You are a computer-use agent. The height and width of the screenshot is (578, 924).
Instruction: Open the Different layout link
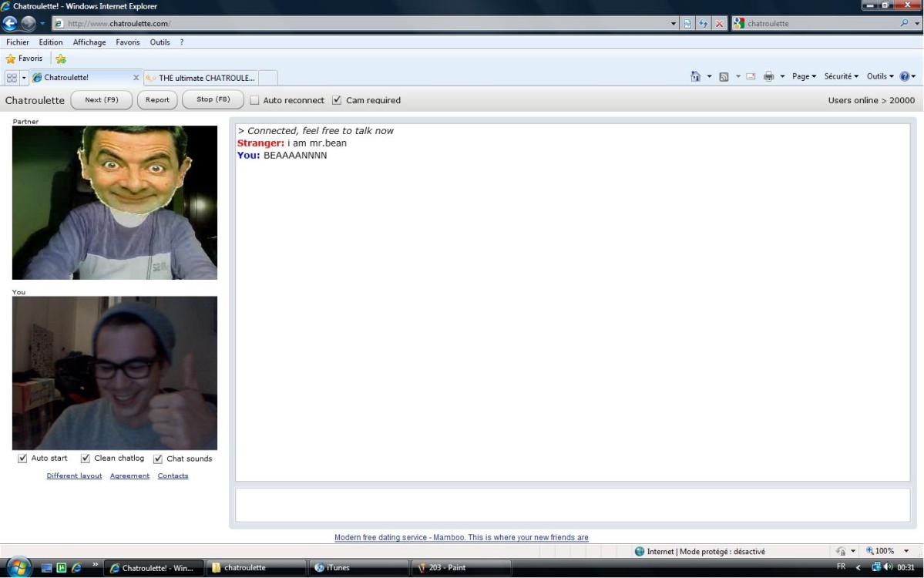[74, 476]
